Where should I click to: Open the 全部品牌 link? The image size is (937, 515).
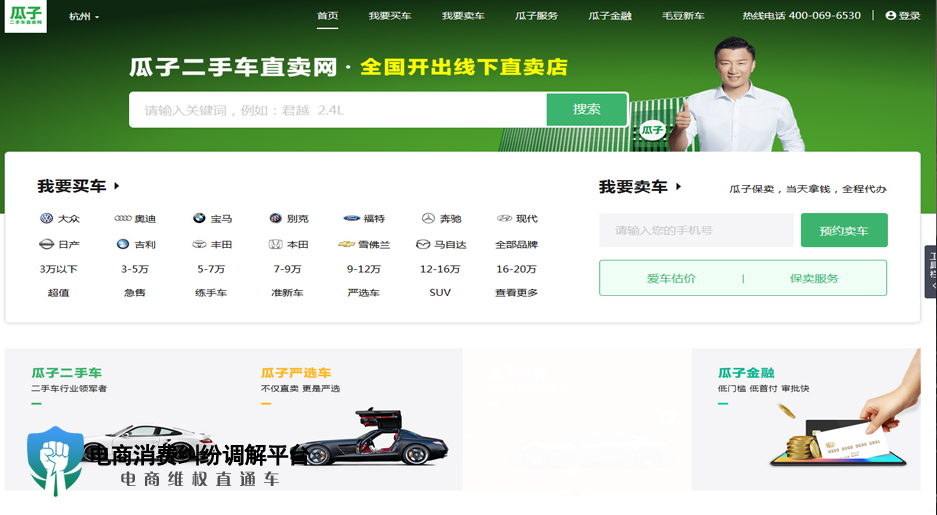516,244
